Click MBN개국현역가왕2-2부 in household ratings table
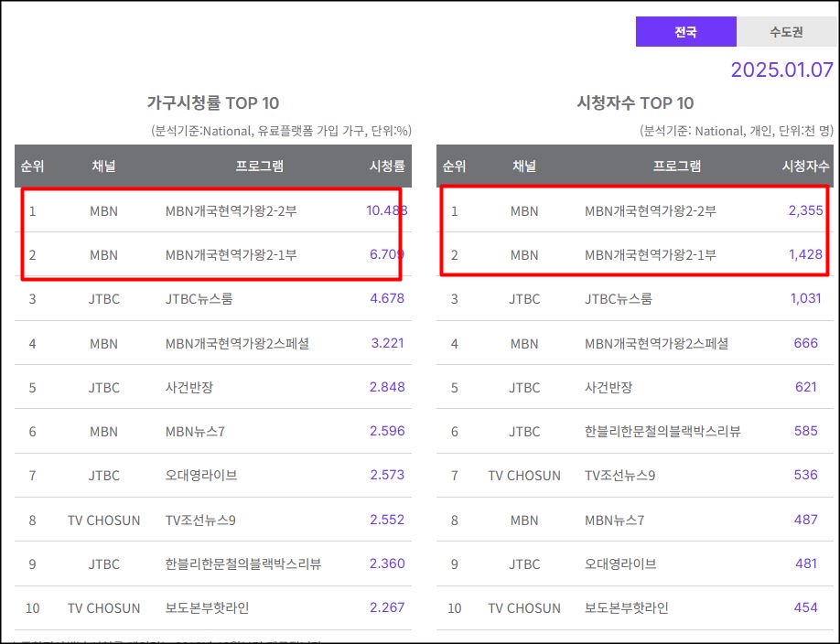 point(231,211)
